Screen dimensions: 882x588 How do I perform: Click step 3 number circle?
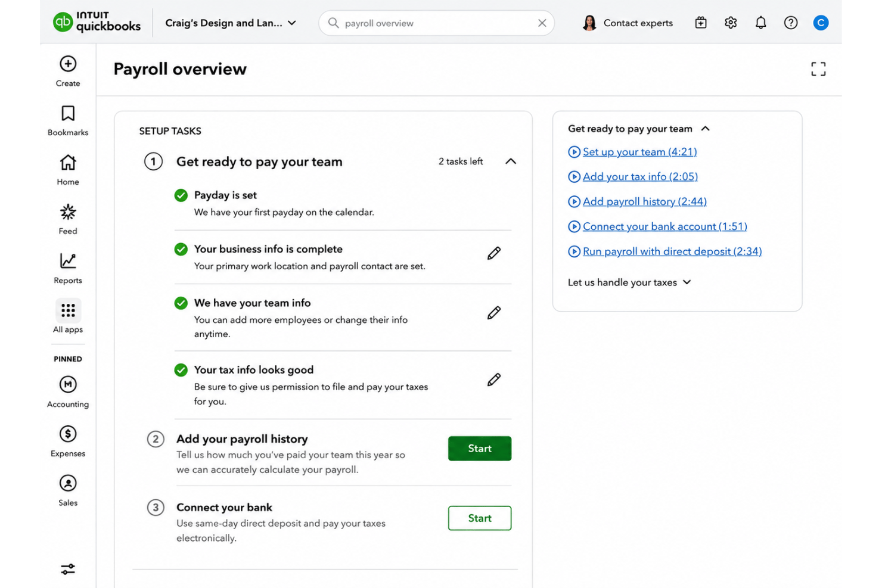(x=156, y=508)
